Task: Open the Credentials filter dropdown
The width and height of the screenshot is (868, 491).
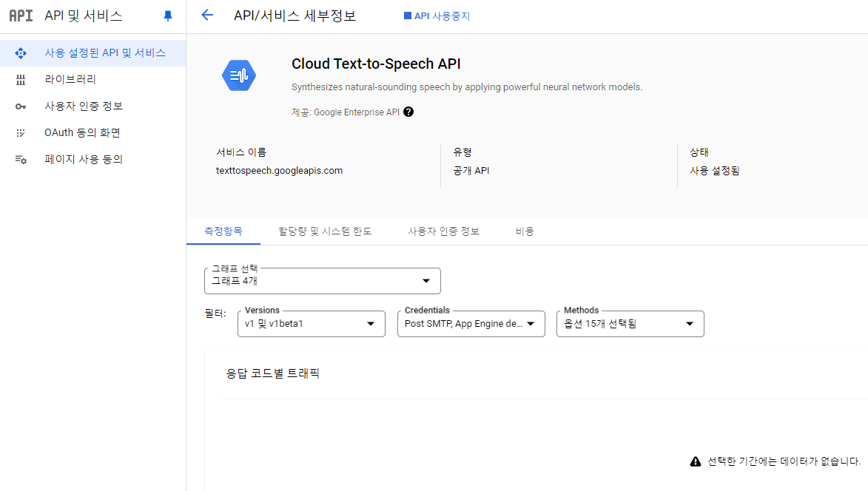Action: coord(471,324)
